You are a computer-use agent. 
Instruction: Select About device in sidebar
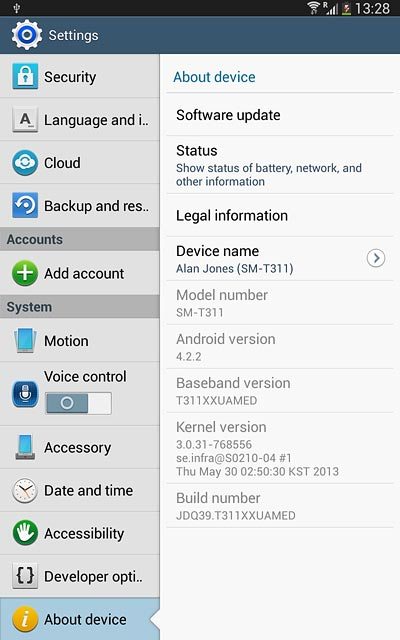[80, 619]
